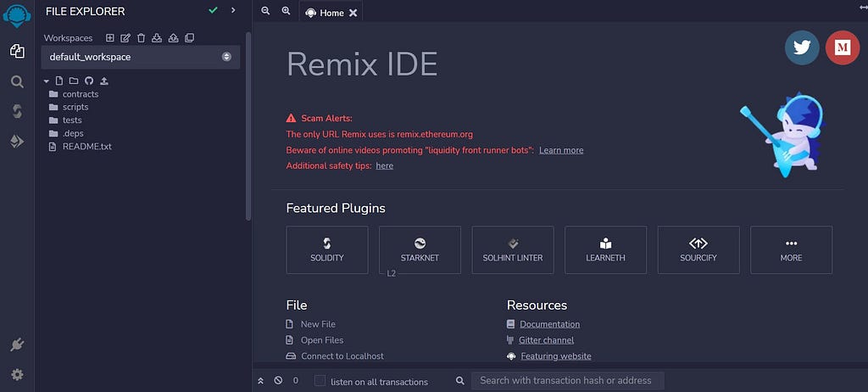
Task: Open the Settings gear icon
Action: click(x=17, y=375)
